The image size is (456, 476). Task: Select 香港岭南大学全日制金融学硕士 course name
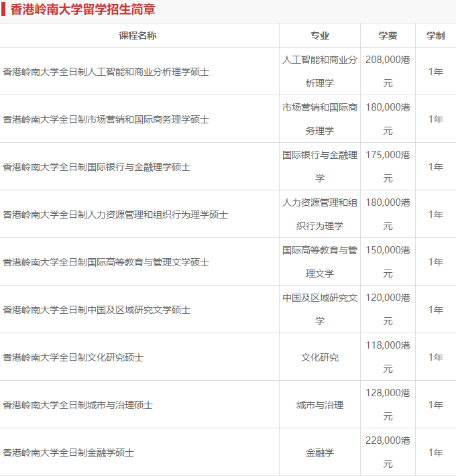68,453
